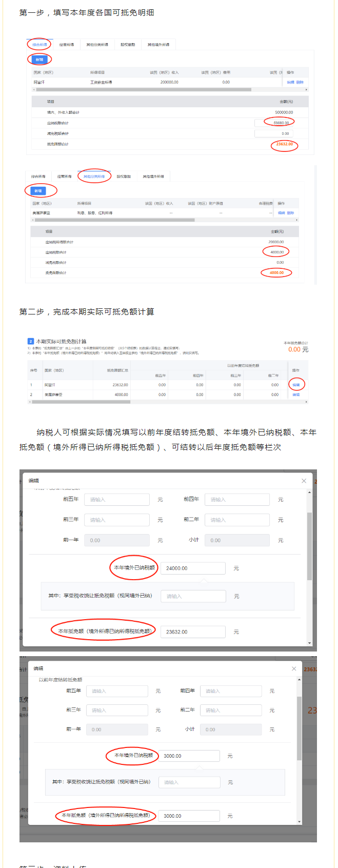
Task: Close the edit dialog showing 24000.00
Action: (x=304, y=481)
